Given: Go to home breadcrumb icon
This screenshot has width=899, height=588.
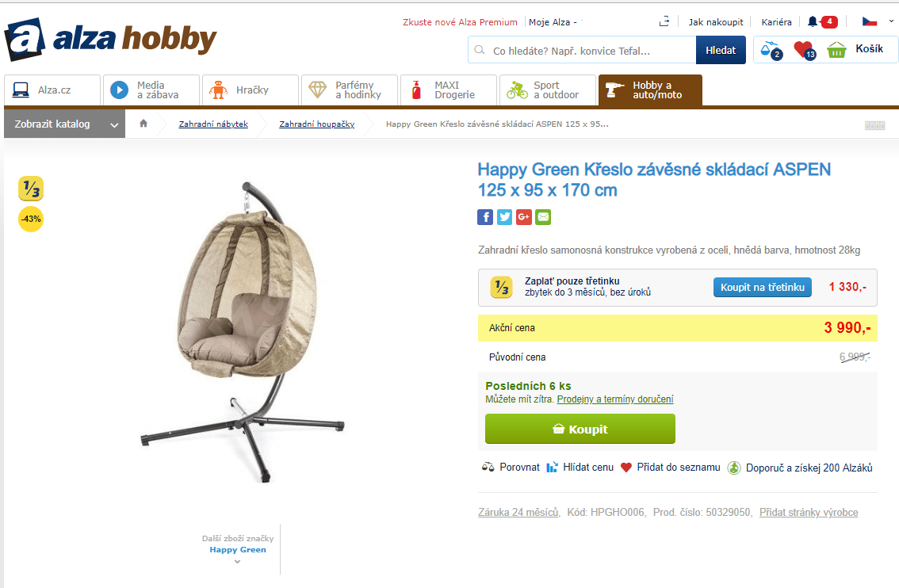Looking at the screenshot, I should coord(143,123).
